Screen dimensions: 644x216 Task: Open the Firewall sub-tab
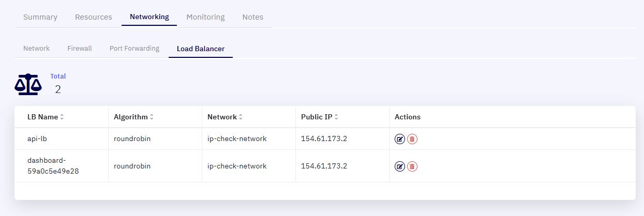click(x=80, y=49)
